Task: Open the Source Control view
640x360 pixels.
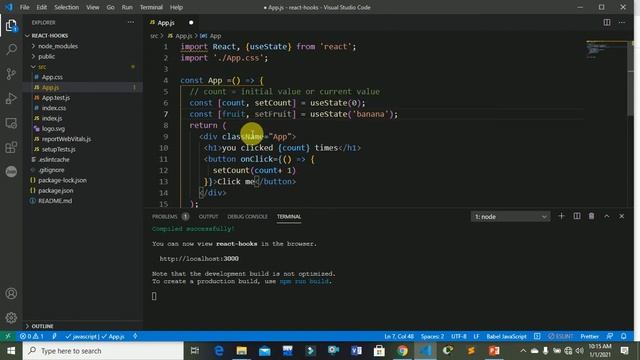Action: tap(11, 74)
